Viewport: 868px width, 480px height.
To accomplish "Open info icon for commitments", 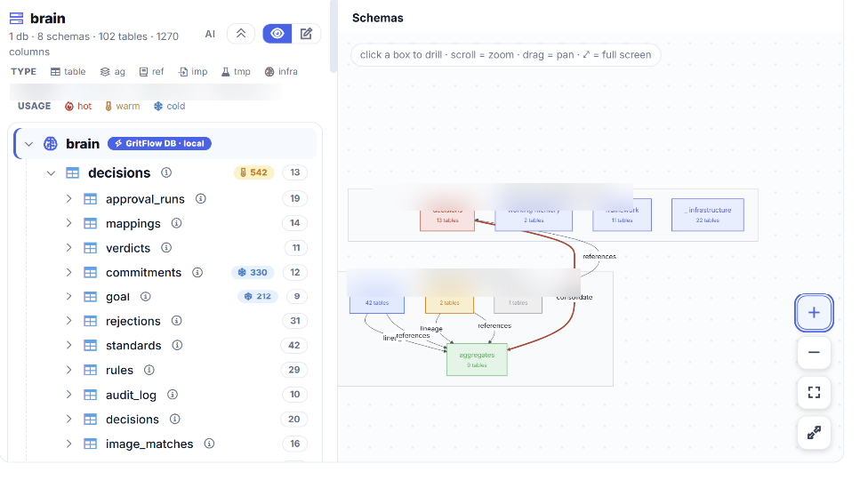I will point(197,272).
